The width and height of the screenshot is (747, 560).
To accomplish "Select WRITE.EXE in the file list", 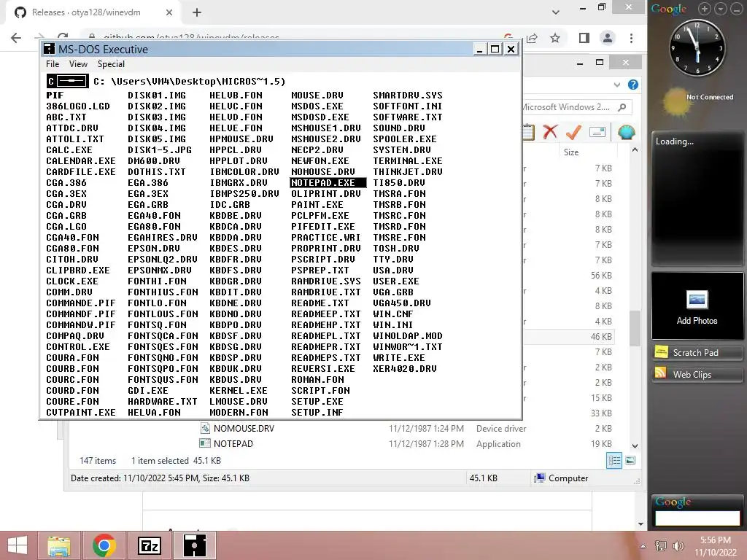I will (x=399, y=358).
